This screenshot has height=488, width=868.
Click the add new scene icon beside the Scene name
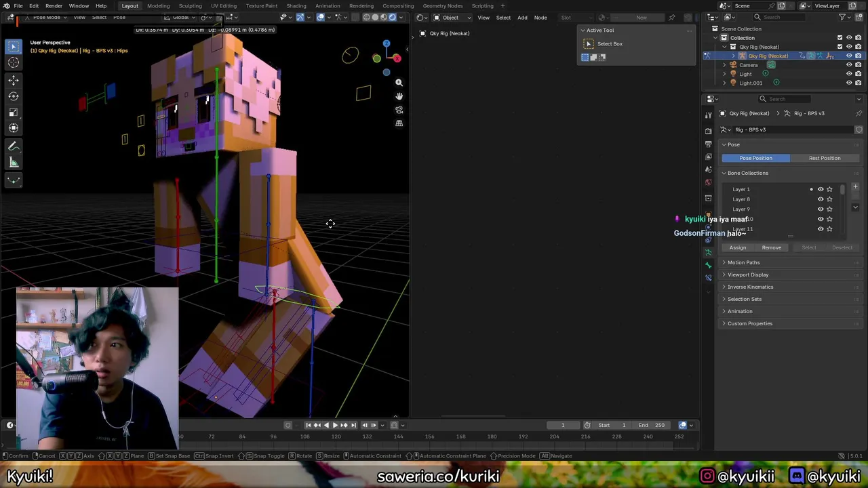coord(781,5)
